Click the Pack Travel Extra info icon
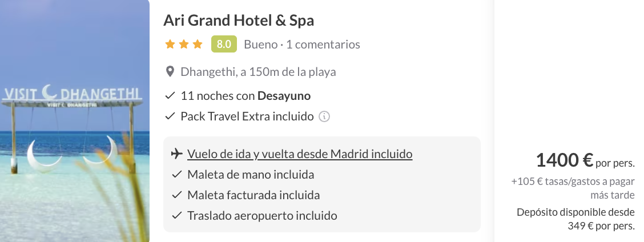The height and width of the screenshot is (242, 644). pos(324,116)
